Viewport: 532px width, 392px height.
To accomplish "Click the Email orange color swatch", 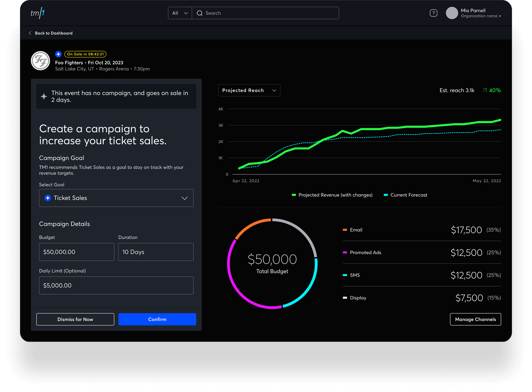I will point(345,230).
